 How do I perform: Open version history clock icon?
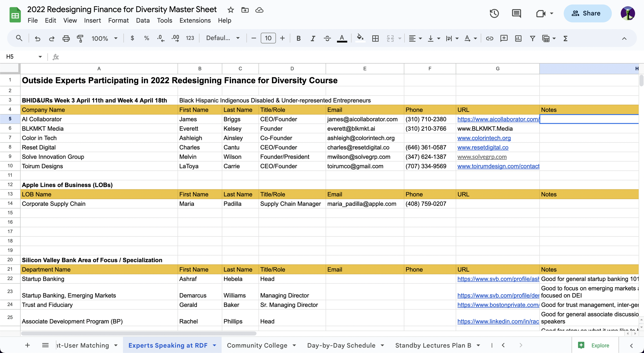tap(494, 13)
